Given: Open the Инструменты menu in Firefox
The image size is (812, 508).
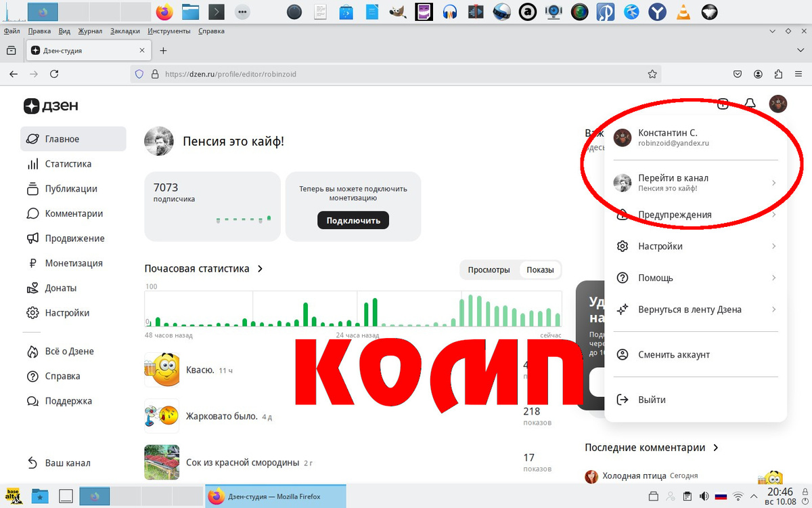Looking at the screenshot, I should point(168,31).
